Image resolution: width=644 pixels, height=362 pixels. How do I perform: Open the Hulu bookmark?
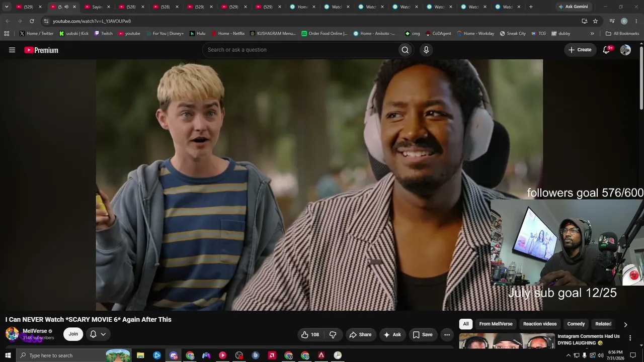point(198,34)
